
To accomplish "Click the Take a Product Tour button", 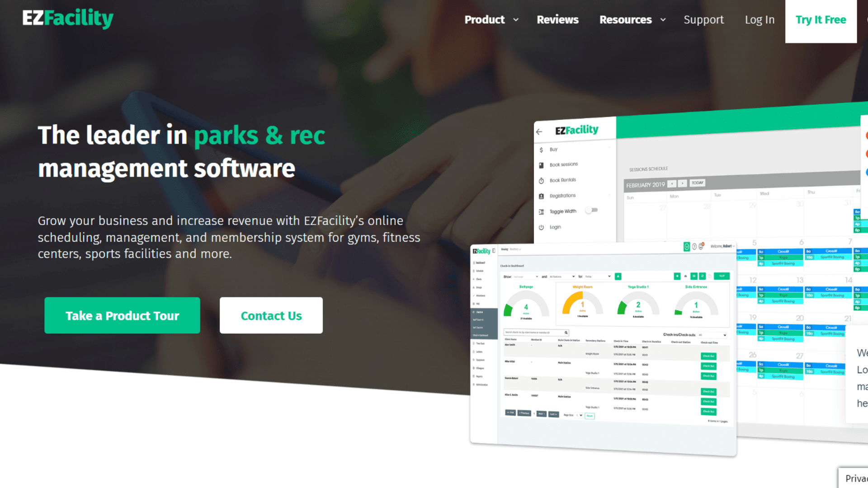I will (122, 315).
